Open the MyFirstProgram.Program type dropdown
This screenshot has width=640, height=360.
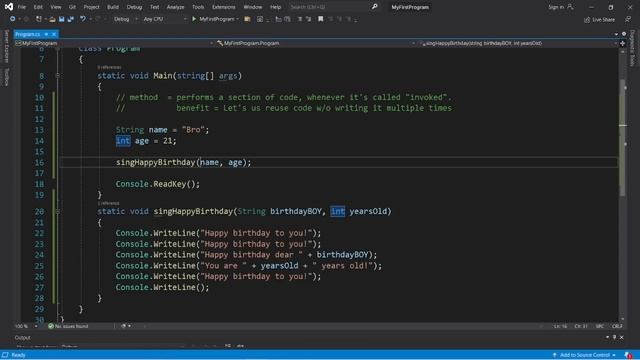(316, 43)
